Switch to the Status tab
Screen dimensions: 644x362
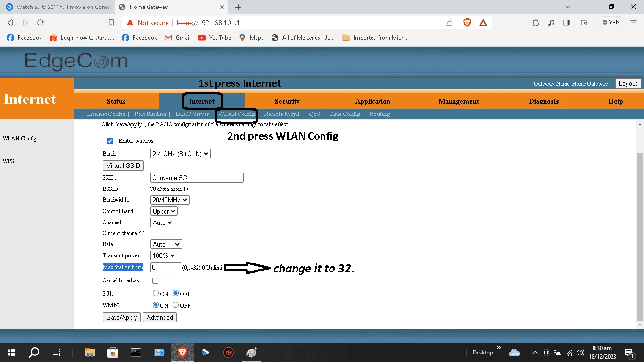coord(116,101)
